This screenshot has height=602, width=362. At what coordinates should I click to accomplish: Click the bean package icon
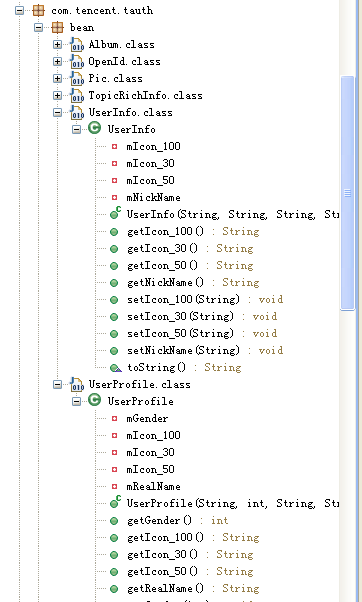[x=58, y=27]
